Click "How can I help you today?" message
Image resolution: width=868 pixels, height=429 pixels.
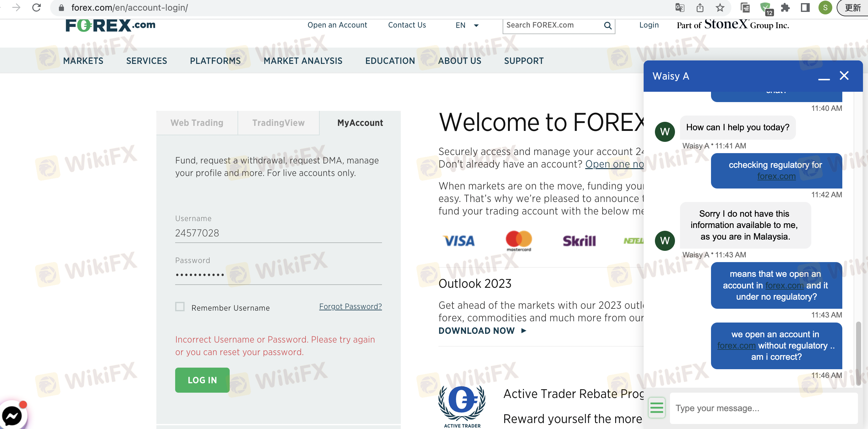(738, 127)
